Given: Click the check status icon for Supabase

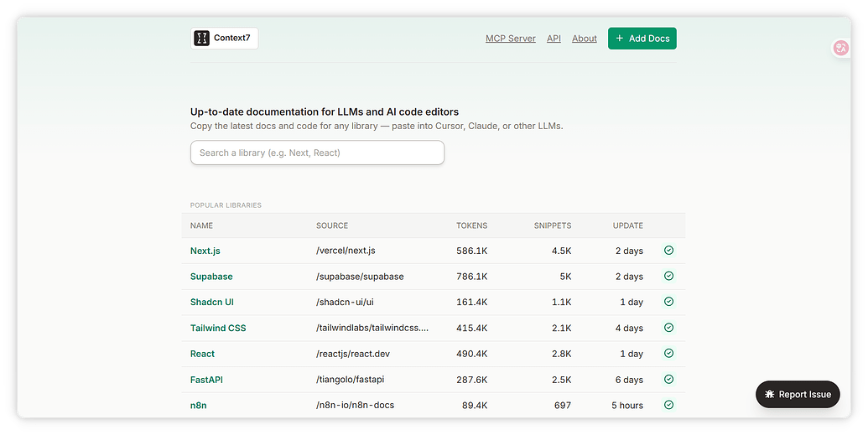Looking at the screenshot, I should coord(668,276).
